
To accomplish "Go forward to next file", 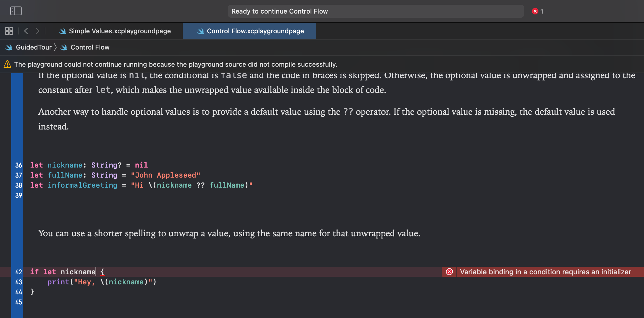I will 37,31.
